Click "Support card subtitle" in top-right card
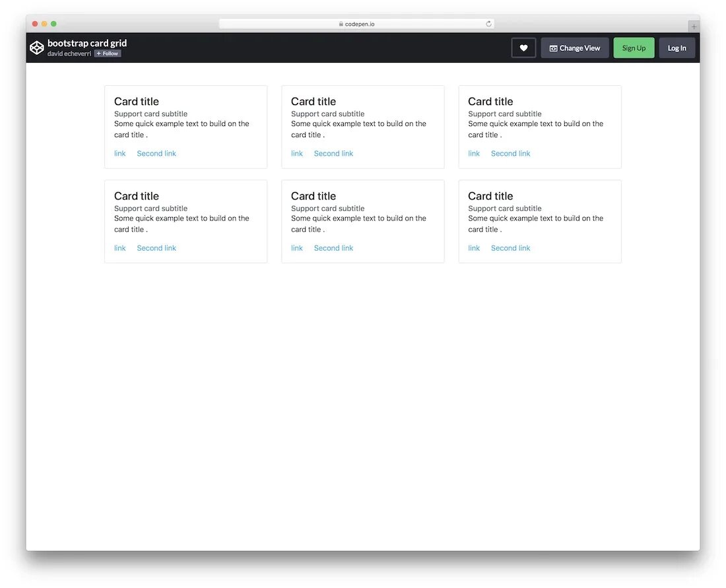The image size is (726, 588). 504,114
